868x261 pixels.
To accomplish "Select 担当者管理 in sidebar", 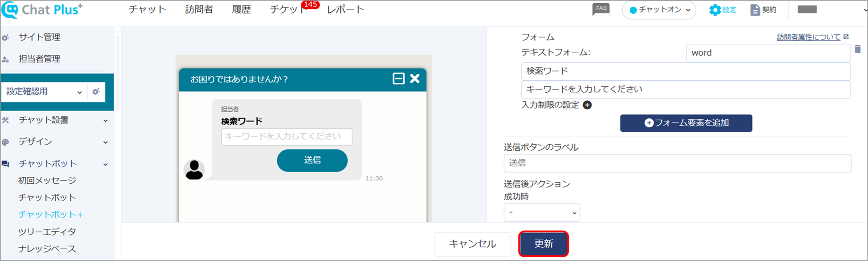I will tap(40, 59).
